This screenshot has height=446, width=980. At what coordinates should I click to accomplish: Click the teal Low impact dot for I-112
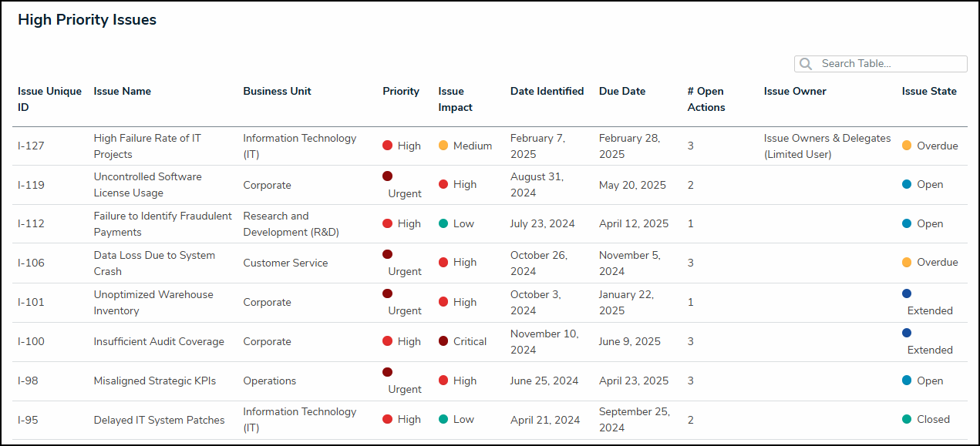443,223
